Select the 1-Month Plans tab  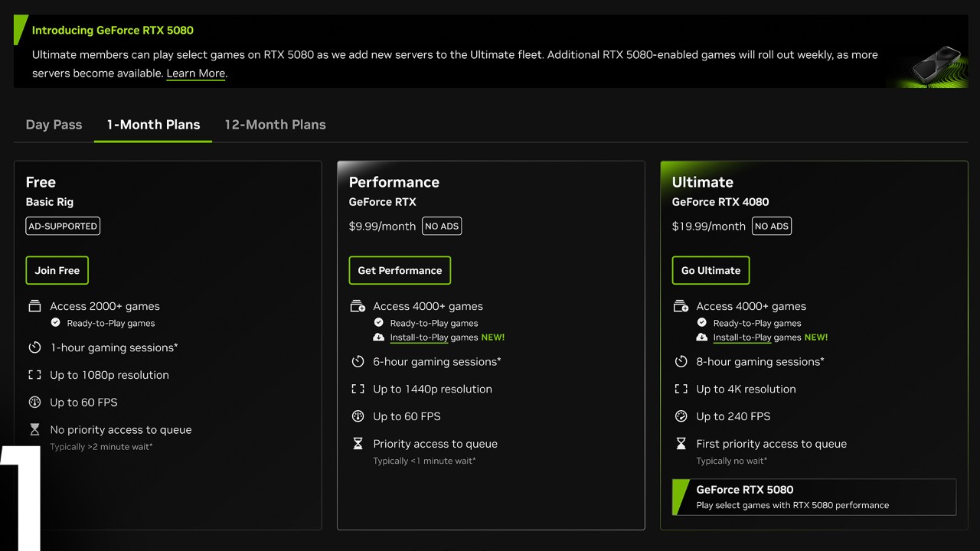(x=153, y=125)
